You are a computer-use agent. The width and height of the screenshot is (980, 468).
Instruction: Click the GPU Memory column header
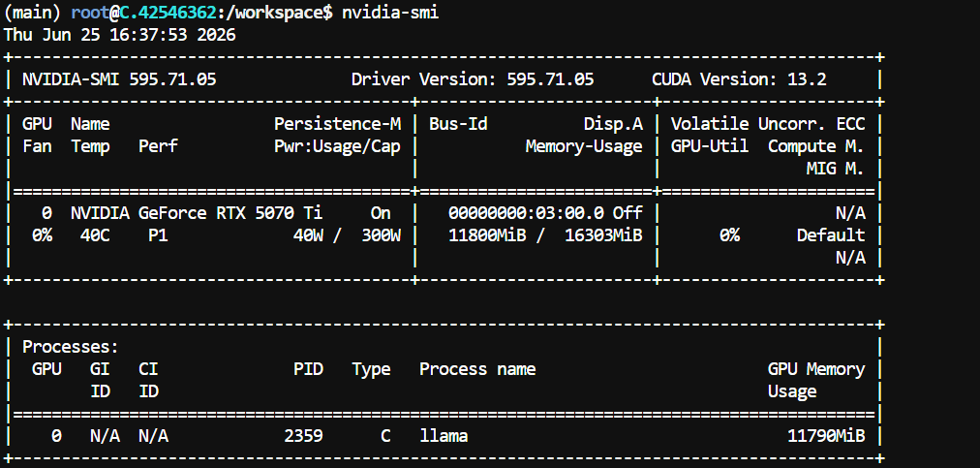pyautogui.click(x=816, y=369)
